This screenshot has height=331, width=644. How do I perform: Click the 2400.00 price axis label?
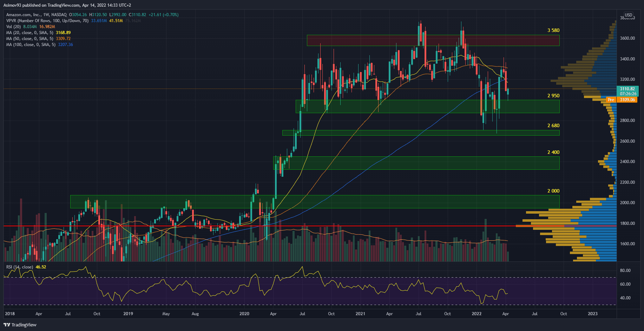point(627,162)
